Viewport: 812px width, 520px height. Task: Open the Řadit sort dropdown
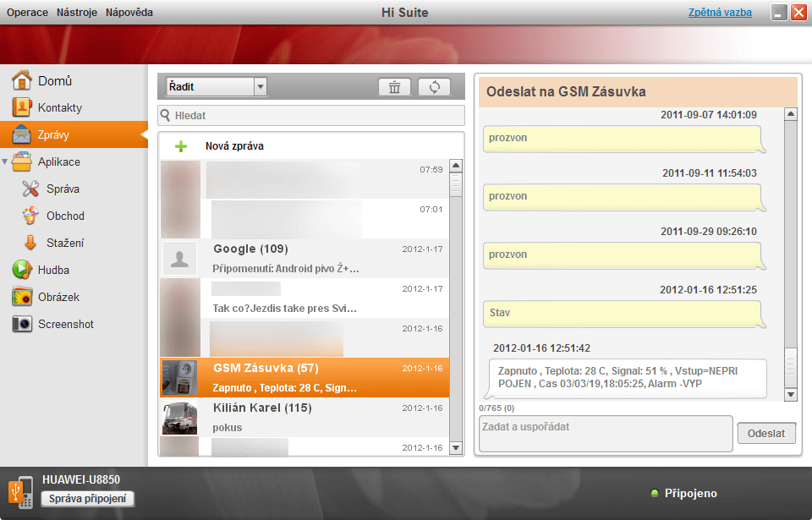coord(217,86)
